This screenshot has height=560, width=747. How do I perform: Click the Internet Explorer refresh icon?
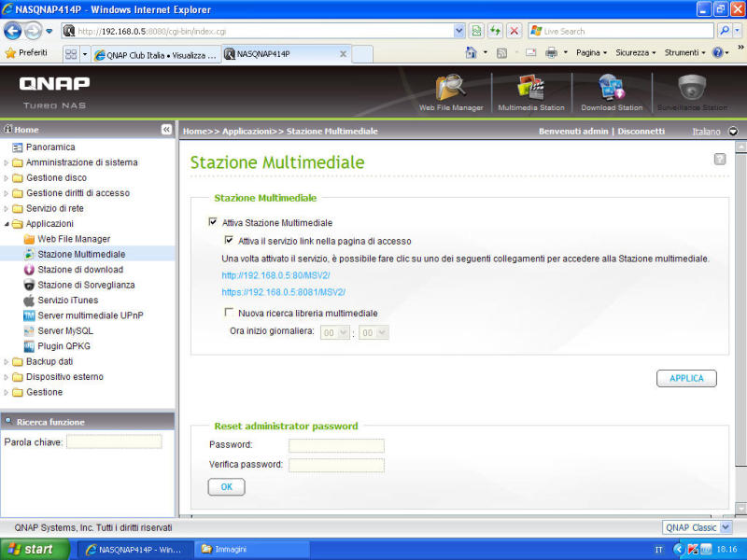(496, 31)
